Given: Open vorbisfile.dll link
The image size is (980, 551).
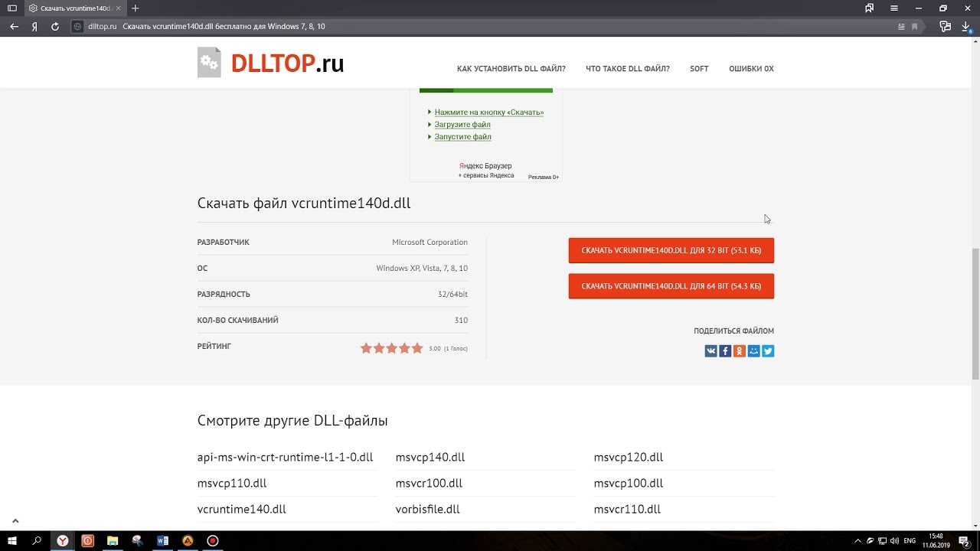Looking at the screenshot, I should (428, 510).
